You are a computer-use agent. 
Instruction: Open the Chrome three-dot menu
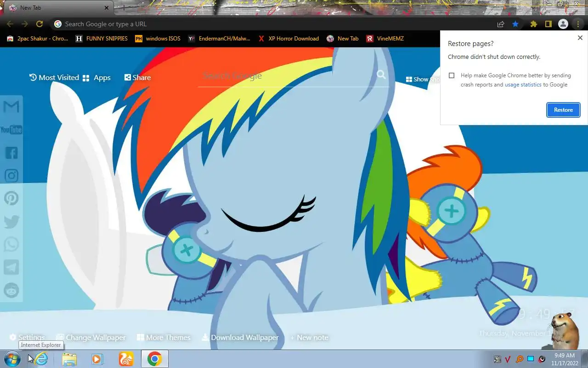click(578, 24)
